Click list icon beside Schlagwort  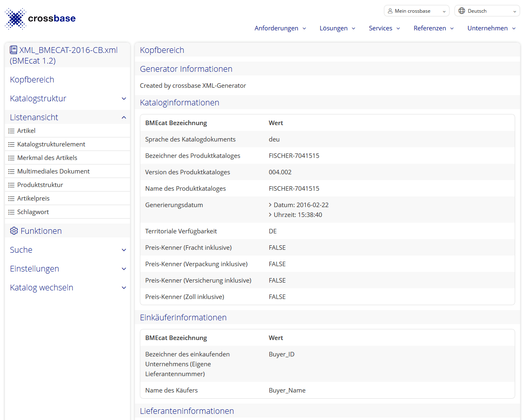pyautogui.click(x=11, y=212)
